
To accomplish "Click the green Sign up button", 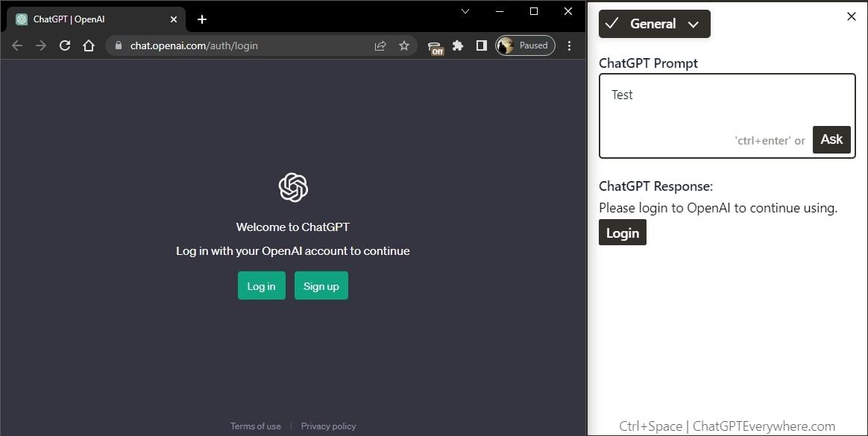I will 321,285.
